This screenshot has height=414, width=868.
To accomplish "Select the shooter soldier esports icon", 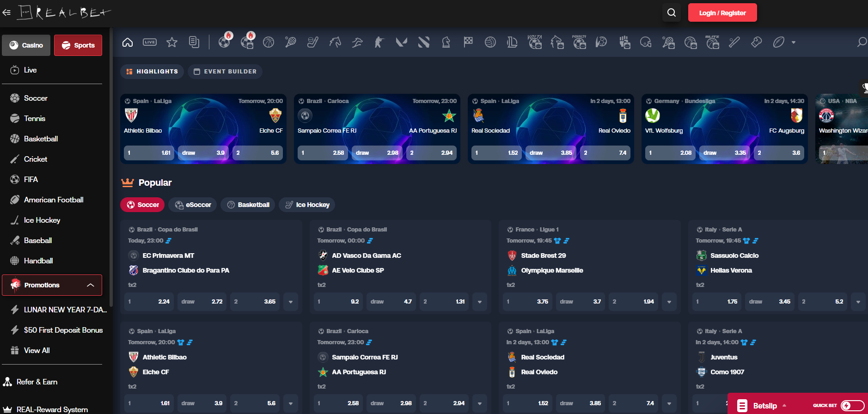I will [379, 43].
